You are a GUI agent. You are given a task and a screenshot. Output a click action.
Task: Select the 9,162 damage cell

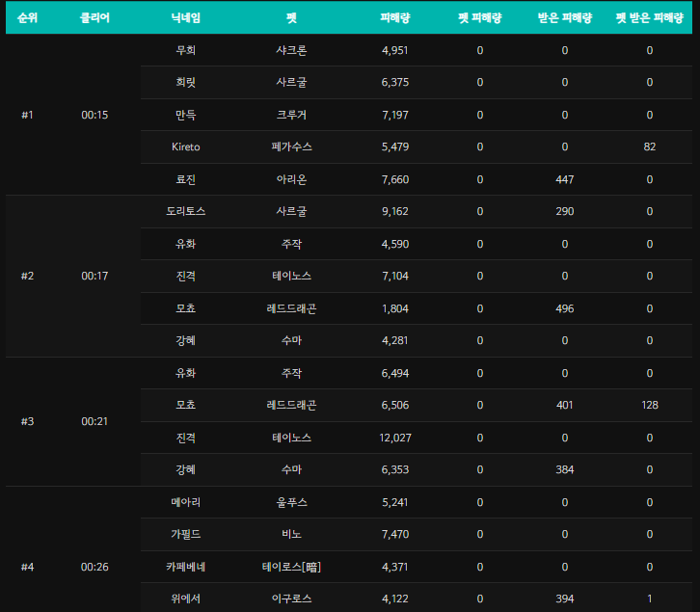click(395, 211)
